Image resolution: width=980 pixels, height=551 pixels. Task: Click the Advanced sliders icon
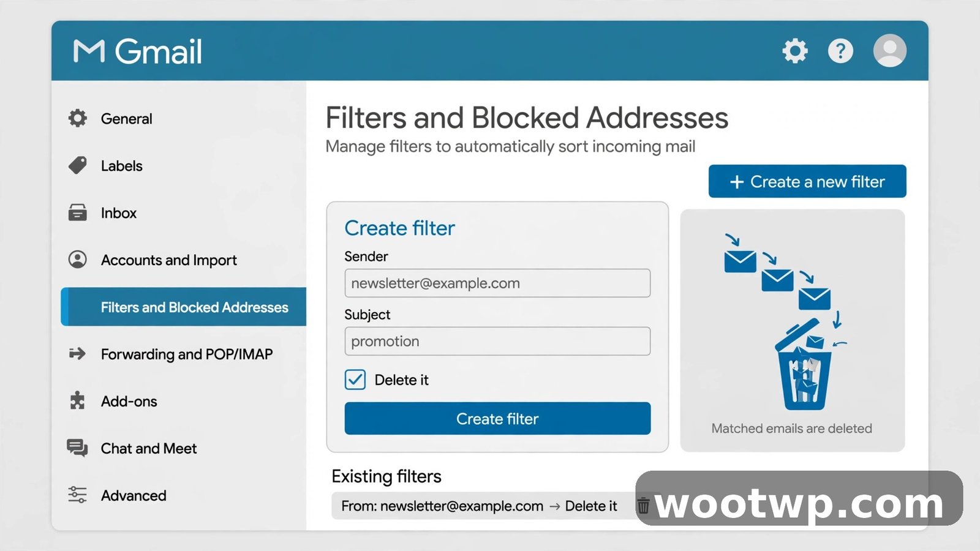(x=78, y=495)
